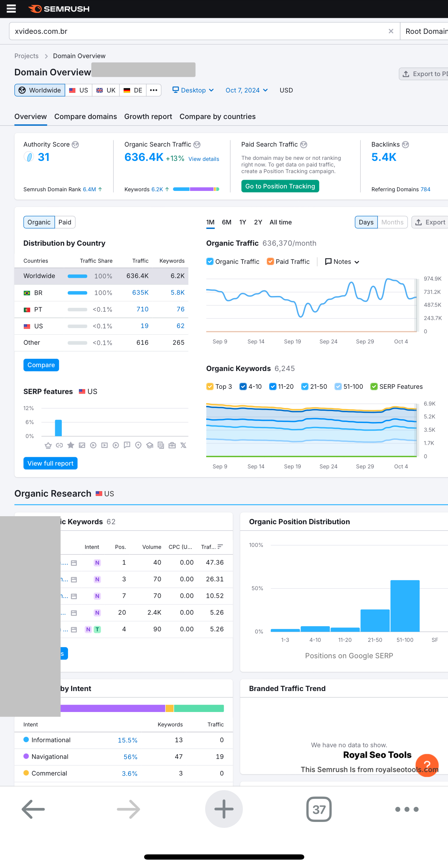Select the Worldwide database button
Image resolution: width=448 pixels, height=868 pixels.
click(x=40, y=90)
